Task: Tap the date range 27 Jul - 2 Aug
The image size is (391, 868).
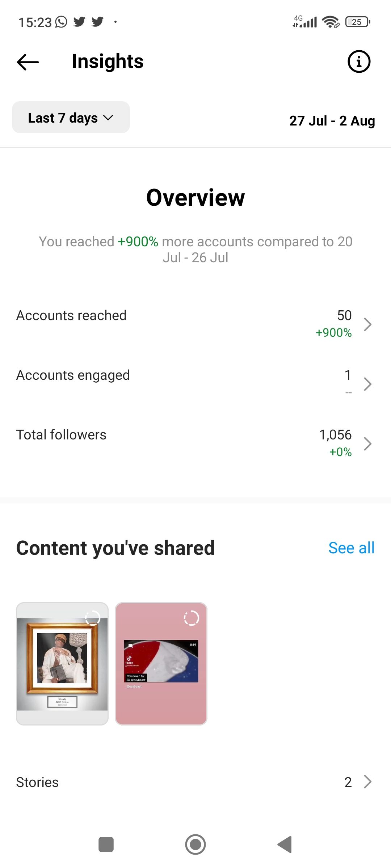Action: click(x=332, y=121)
